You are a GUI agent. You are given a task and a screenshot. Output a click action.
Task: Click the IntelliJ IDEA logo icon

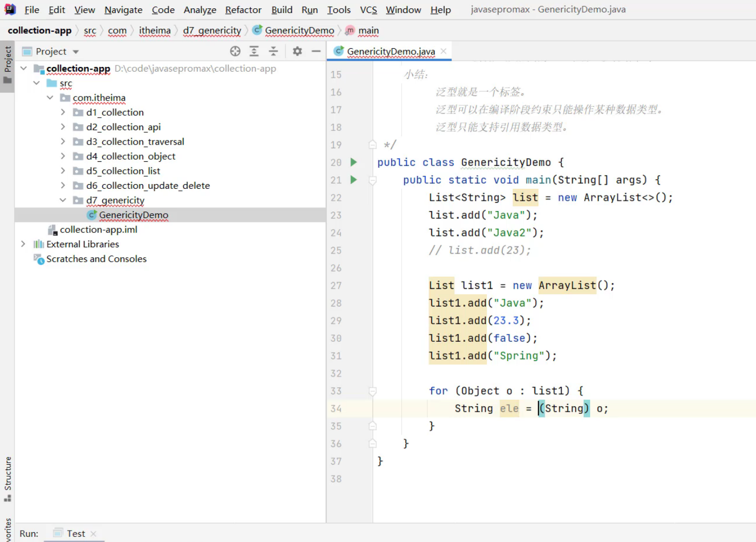(10, 9)
